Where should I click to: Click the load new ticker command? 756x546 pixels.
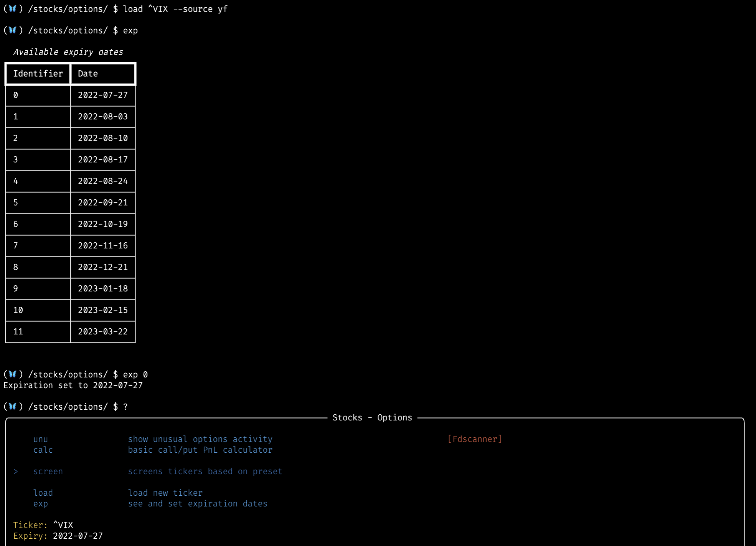pyautogui.click(x=43, y=493)
